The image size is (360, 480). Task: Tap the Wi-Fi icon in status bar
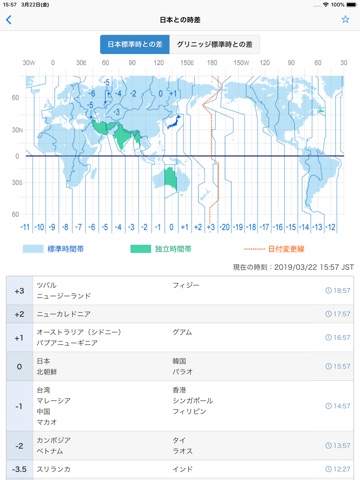326,5
